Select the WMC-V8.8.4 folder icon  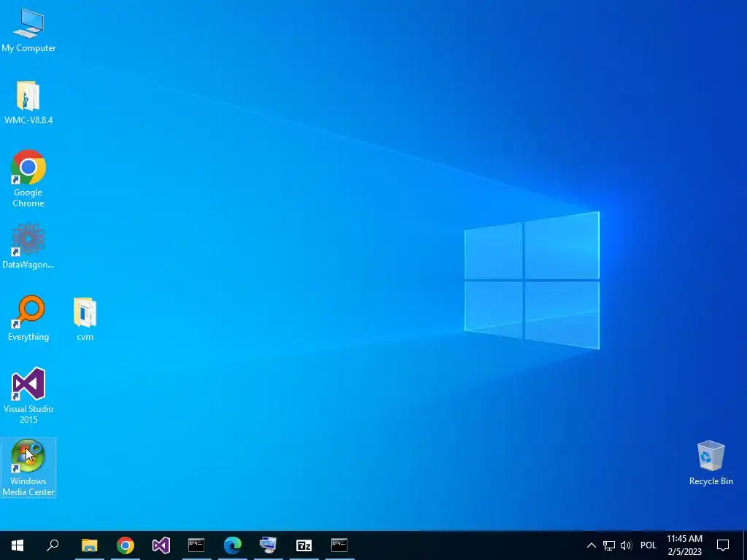pyautogui.click(x=28, y=102)
